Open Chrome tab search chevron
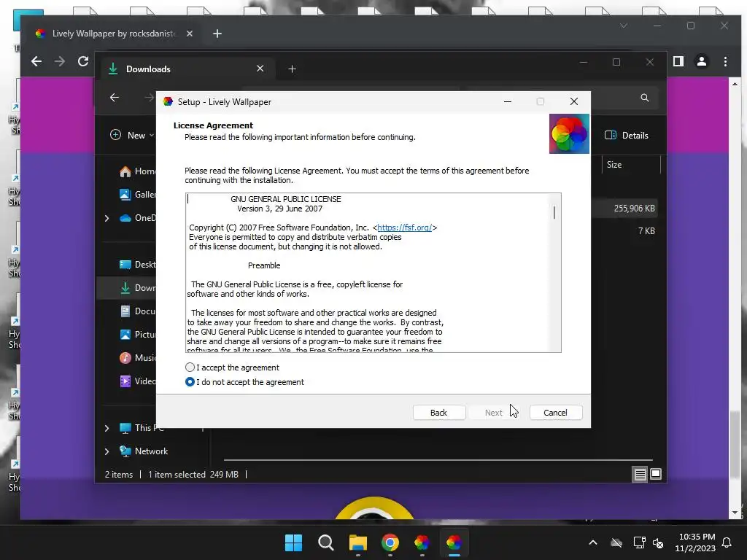Image resolution: width=747 pixels, height=560 pixels. click(x=624, y=26)
